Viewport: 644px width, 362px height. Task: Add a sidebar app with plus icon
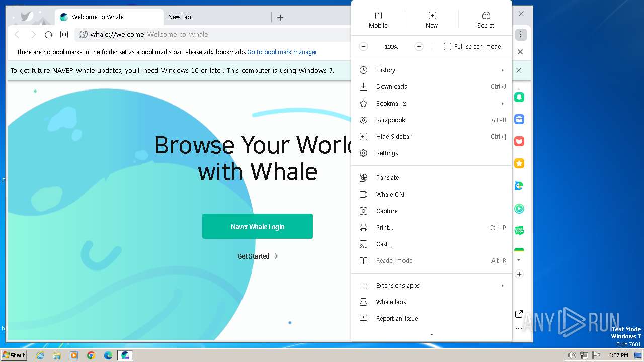click(519, 274)
